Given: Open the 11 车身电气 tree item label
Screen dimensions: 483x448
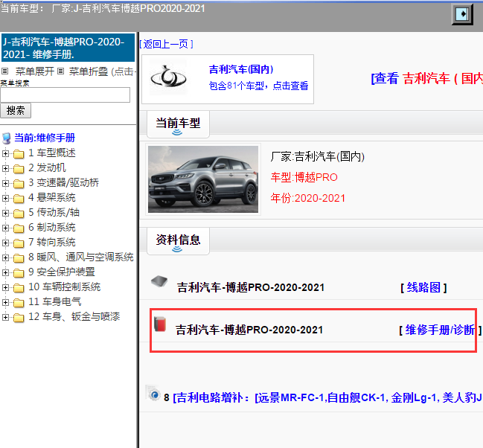Looking at the screenshot, I should point(55,302).
